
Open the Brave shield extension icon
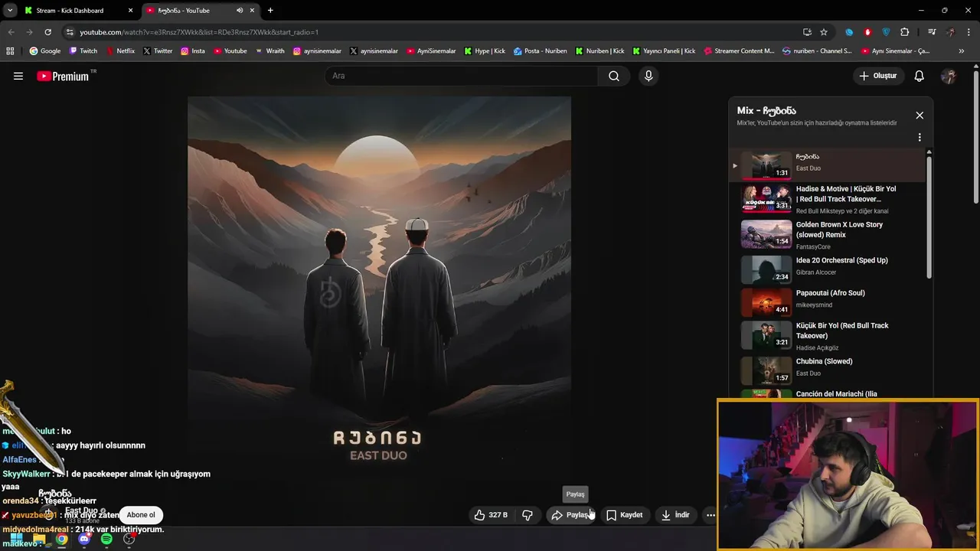(886, 32)
